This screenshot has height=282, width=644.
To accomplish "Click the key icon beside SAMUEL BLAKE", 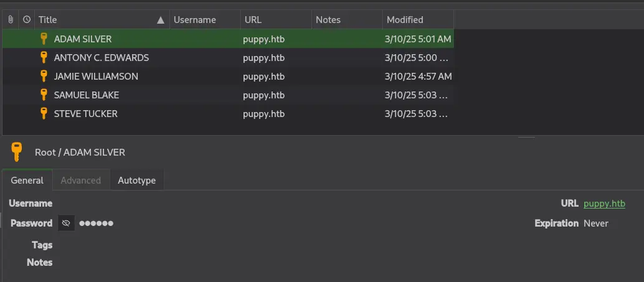I will 44,95.
